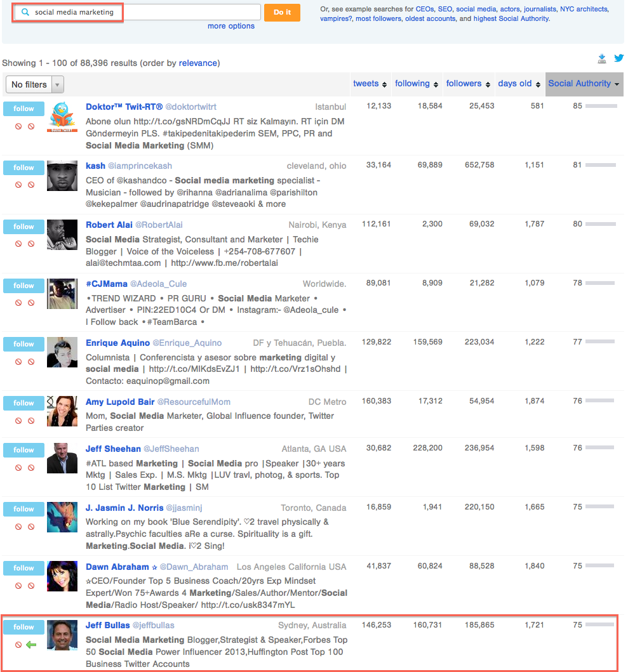This screenshot has width=628, height=672.
Task: Follow Doktor Twit-RT with the follow button
Action: (x=23, y=109)
